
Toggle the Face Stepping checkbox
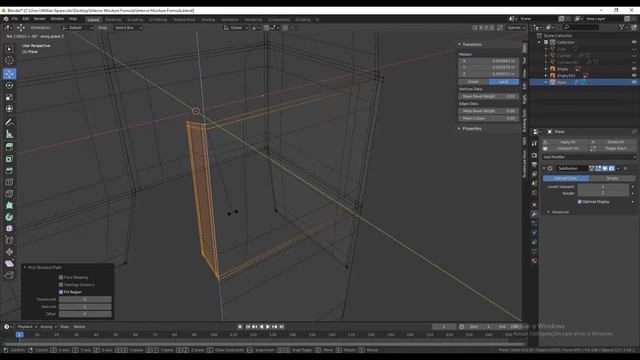click(61, 277)
